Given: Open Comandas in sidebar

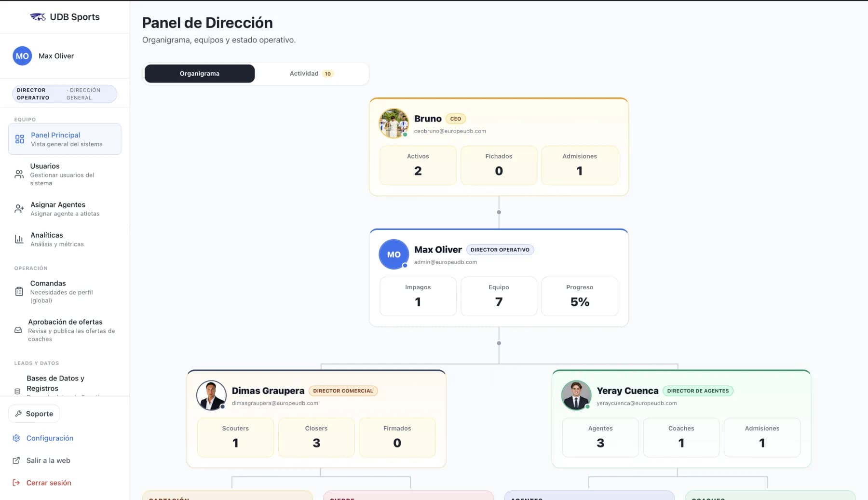Looking at the screenshot, I should coord(65,291).
